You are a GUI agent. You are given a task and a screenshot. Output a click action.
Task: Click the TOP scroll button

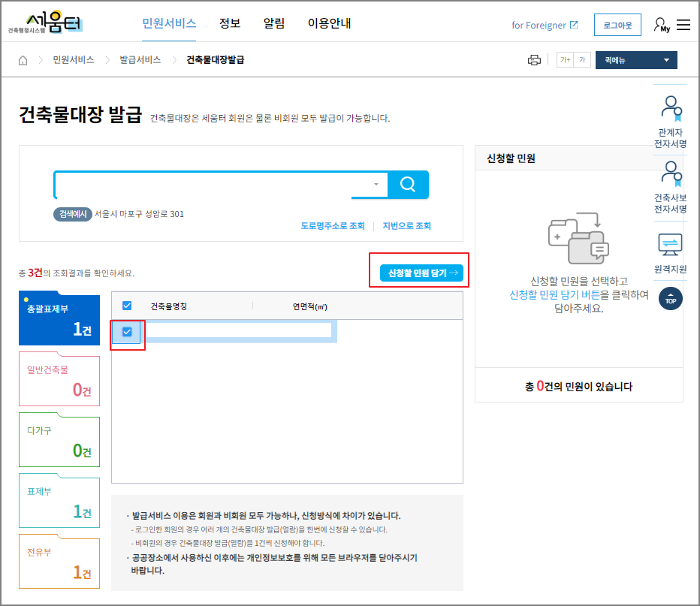[671, 298]
